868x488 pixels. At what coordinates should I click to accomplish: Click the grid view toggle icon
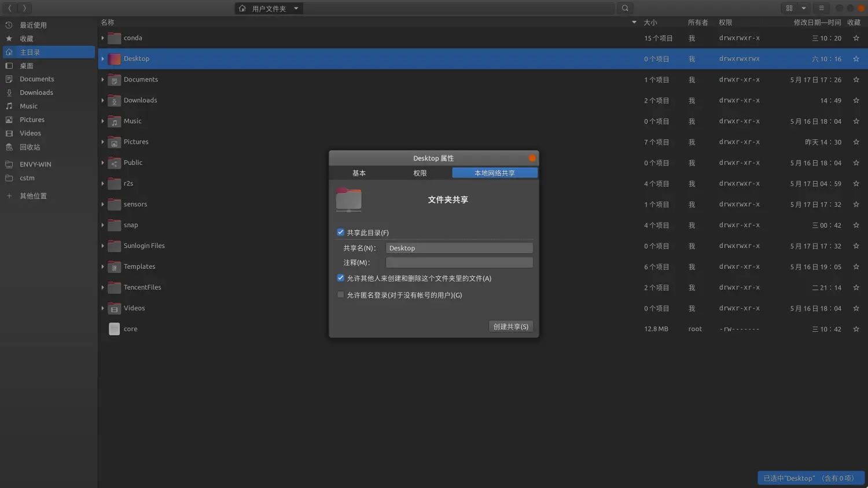789,8
